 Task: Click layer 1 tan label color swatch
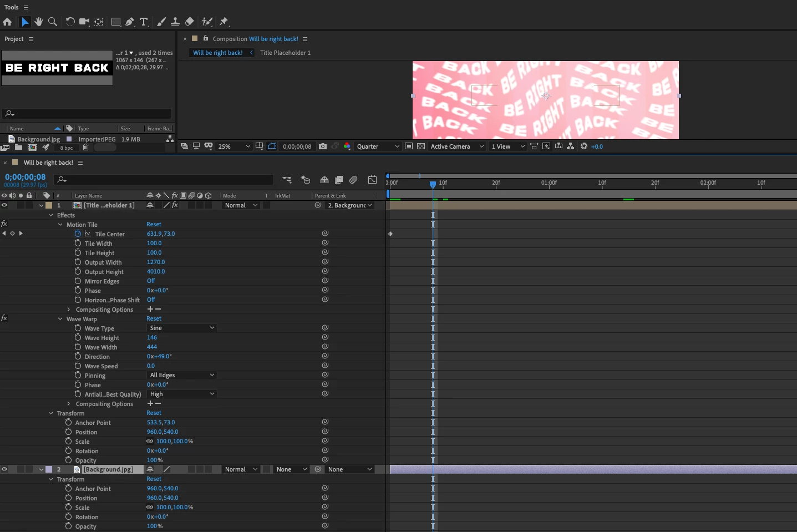point(49,205)
